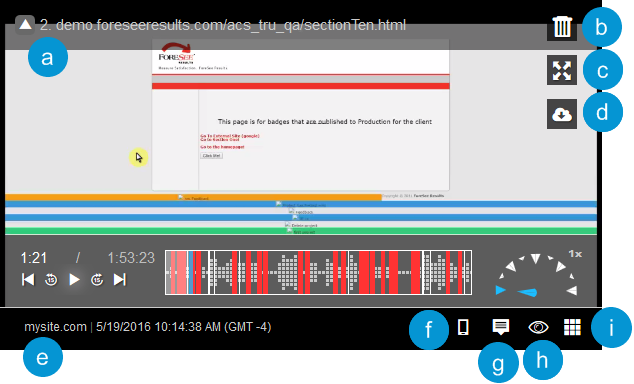Viewport: 634px width, 384px height.
Task: Click the 1x speed indicator
Action: pyautogui.click(x=575, y=254)
